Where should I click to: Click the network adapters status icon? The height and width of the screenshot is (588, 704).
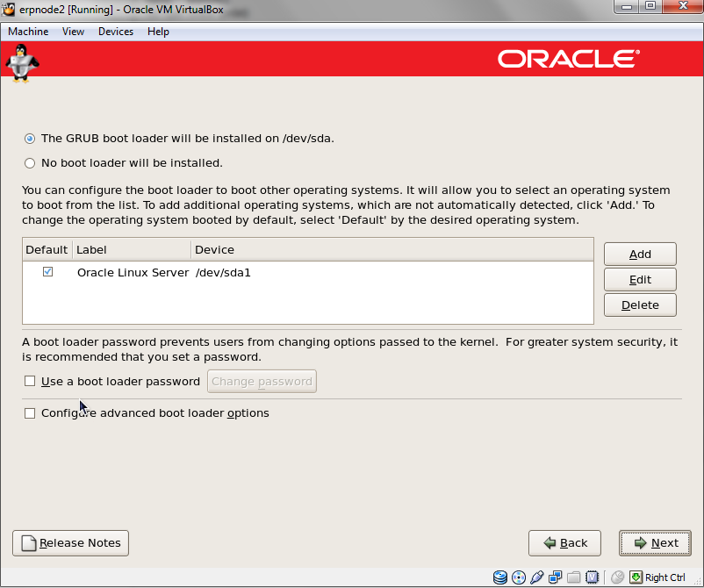pyautogui.click(x=556, y=577)
